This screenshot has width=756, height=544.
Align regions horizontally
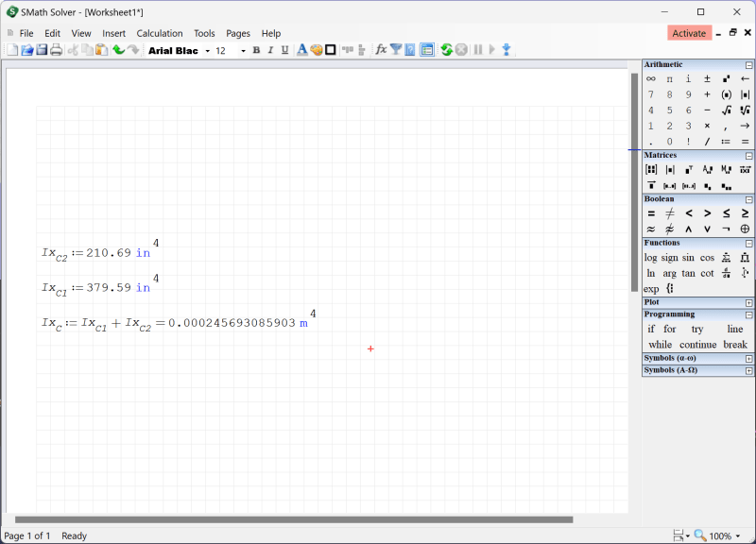(348, 50)
